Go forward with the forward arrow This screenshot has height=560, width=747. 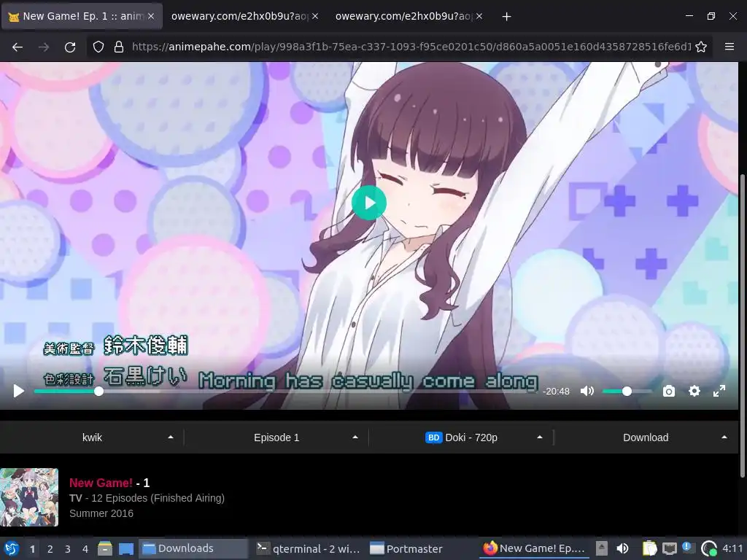pyautogui.click(x=44, y=47)
